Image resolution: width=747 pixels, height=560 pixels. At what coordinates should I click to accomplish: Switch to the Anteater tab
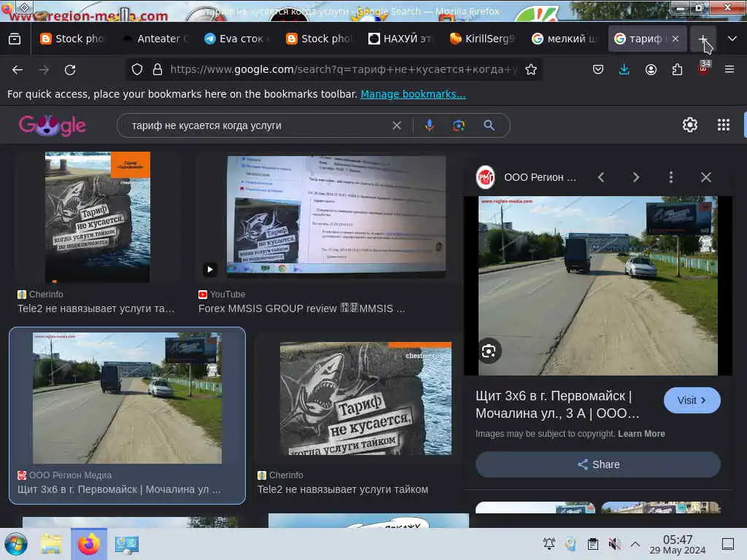(155, 39)
